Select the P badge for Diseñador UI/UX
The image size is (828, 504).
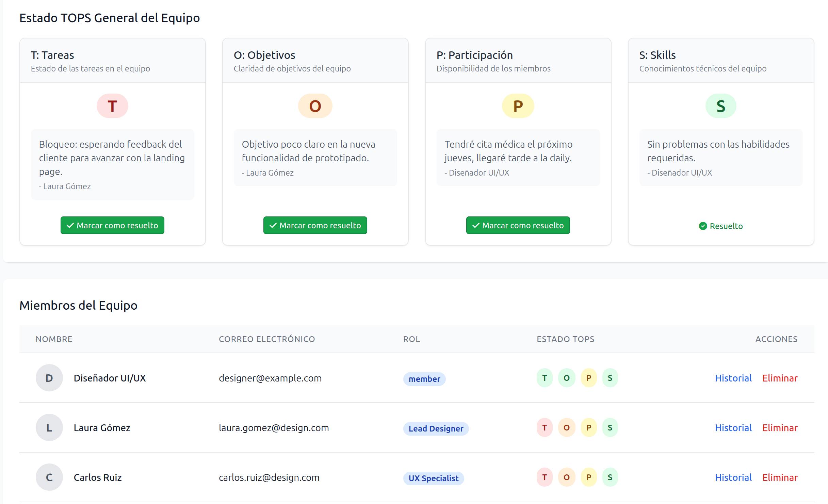588,378
